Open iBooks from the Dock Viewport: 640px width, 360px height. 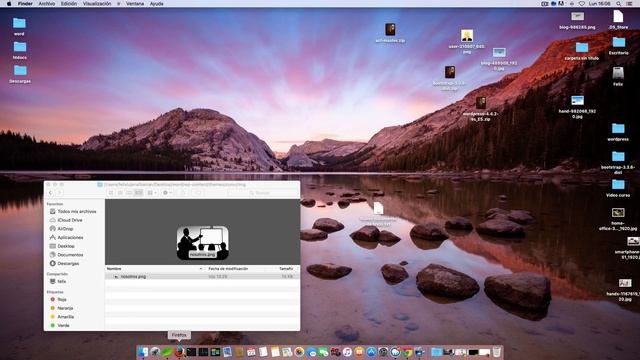[358, 352]
